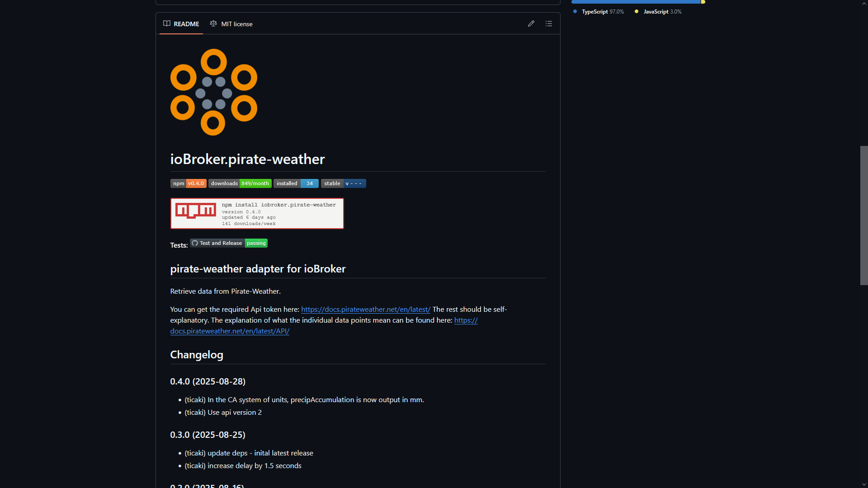The height and width of the screenshot is (488, 868).
Task: Open the README outline list icon
Action: [549, 23]
